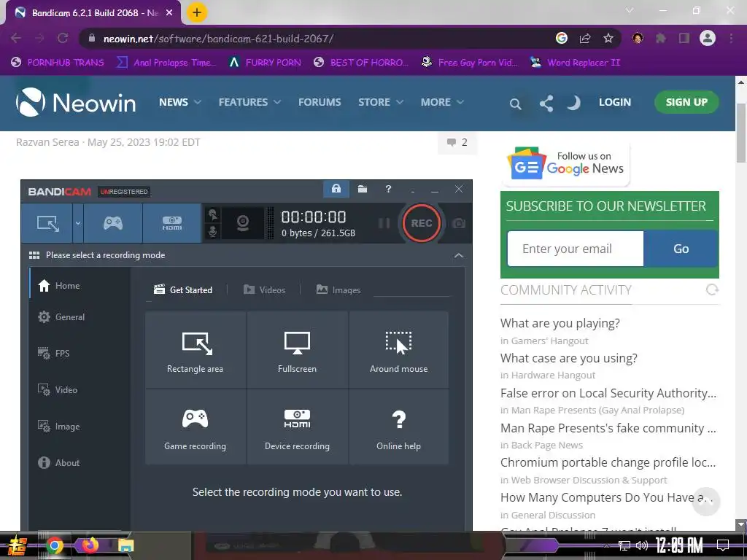Open browser extensions puzzle icon

(x=661, y=38)
